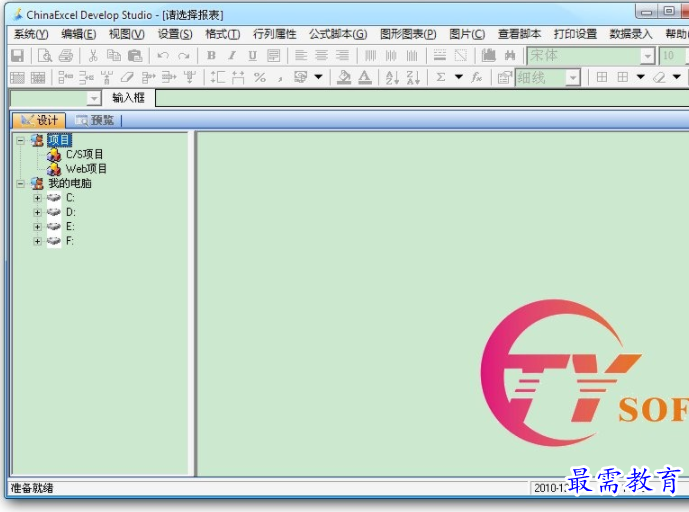689x512 pixels.
Task: Click the eraser clear icon in second toolbar
Action: click(127, 78)
